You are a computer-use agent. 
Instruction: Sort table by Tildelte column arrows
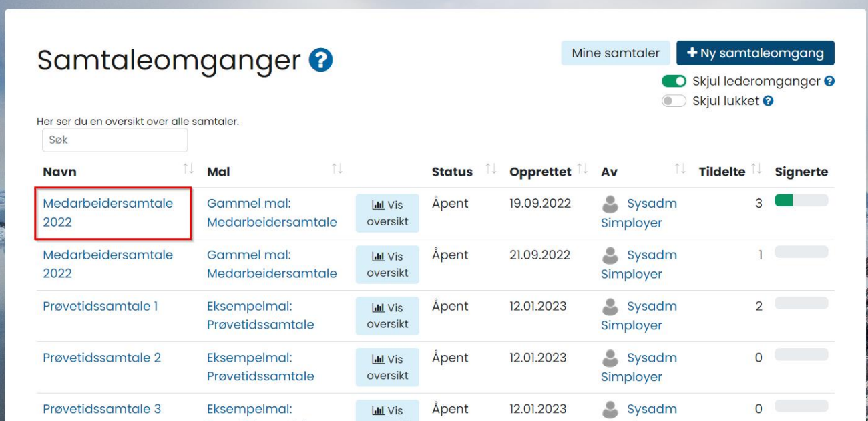(756, 169)
